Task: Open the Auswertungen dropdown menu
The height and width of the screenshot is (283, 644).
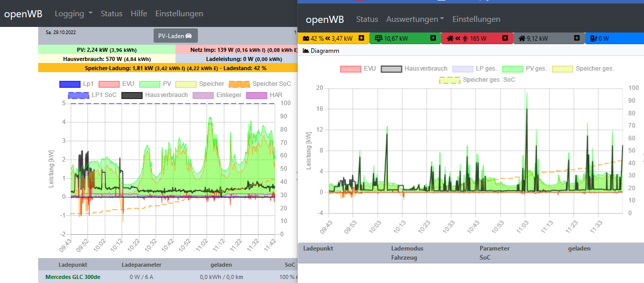Action: coord(415,19)
